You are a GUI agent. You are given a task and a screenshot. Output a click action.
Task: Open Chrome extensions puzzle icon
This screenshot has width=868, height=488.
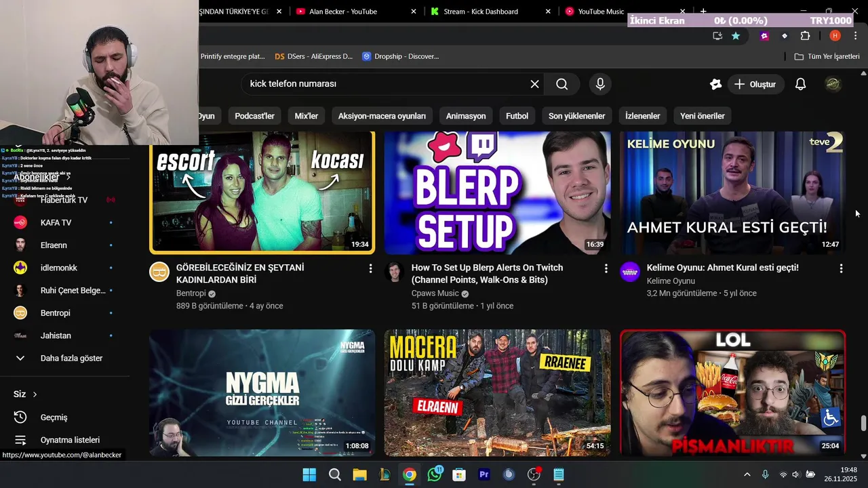(x=806, y=36)
